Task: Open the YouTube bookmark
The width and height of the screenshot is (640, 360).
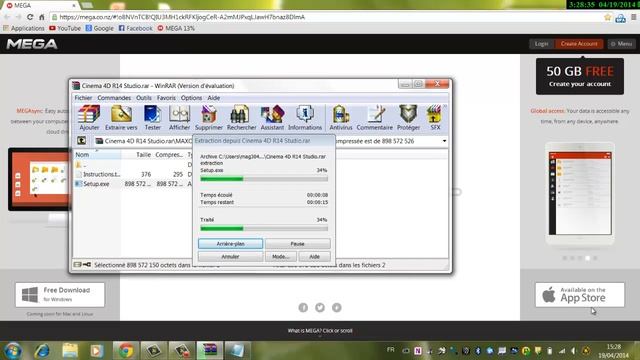Action: coord(65,28)
